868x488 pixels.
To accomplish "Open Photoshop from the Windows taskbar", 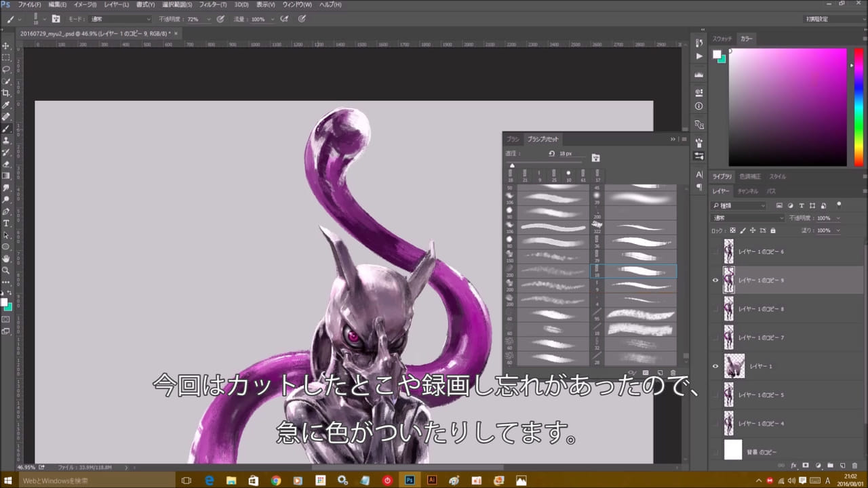I will pyautogui.click(x=410, y=480).
